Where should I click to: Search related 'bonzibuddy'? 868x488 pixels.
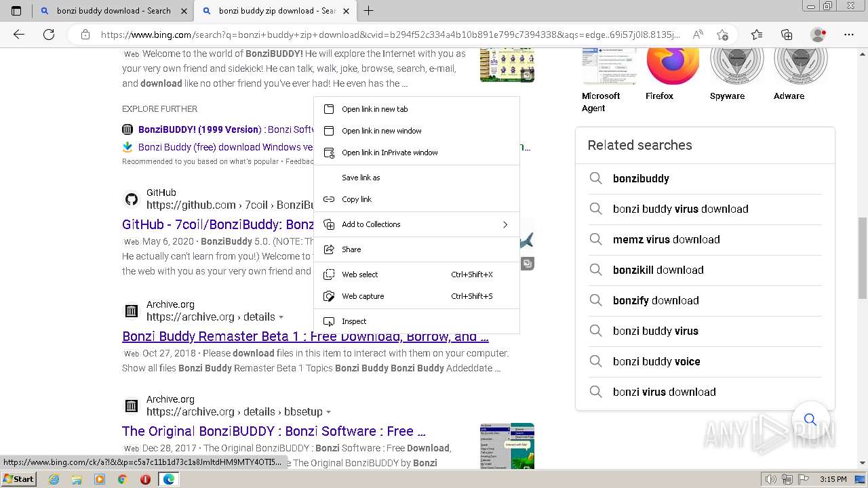click(705, 178)
